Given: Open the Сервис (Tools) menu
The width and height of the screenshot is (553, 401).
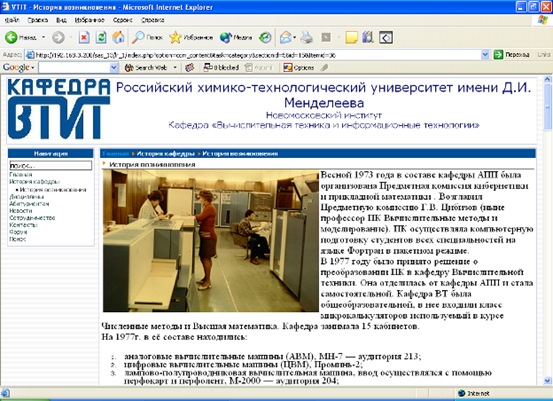Looking at the screenshot, I should click(123, 20).
